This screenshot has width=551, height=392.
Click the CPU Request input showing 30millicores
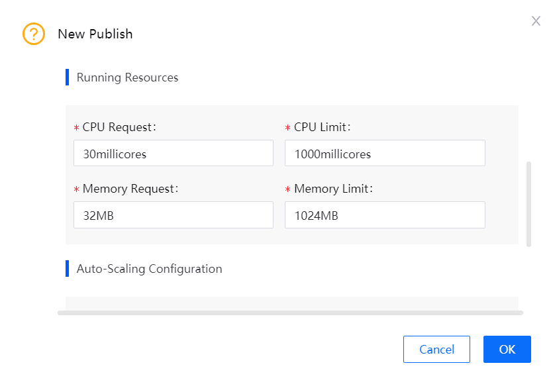pyautogui.click(x=173, y=153)
